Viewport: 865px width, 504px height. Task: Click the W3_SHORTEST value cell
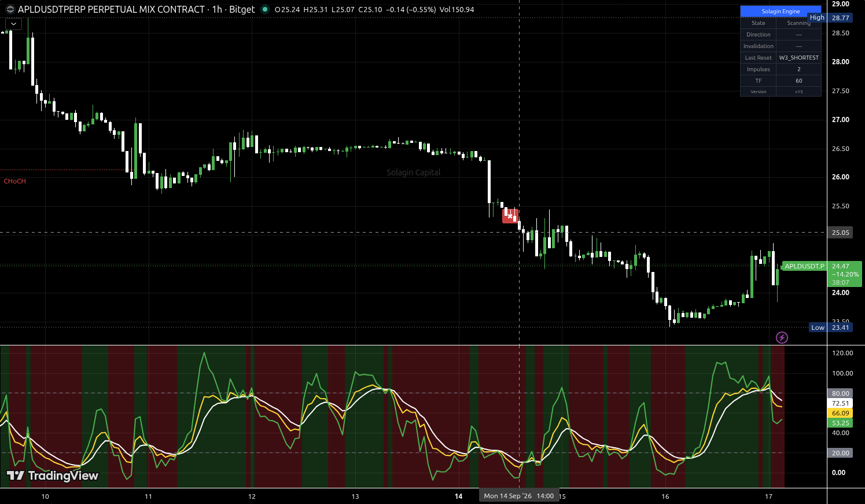click(798, 58)
